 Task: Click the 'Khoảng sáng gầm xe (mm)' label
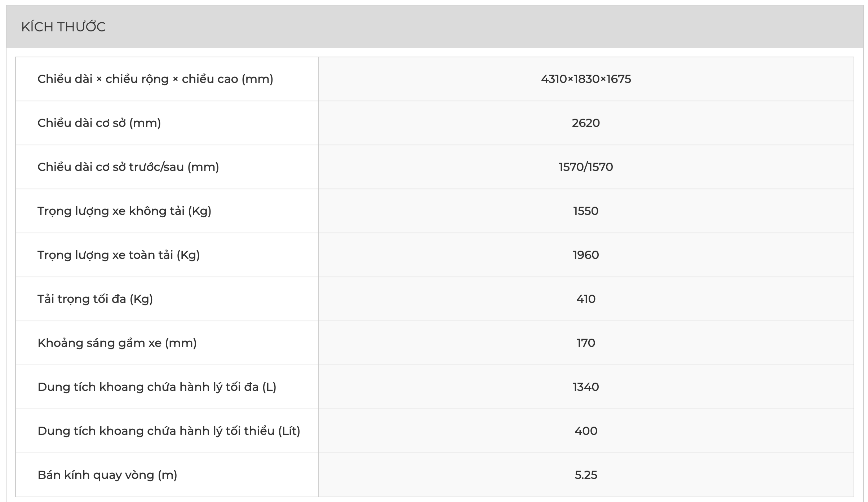(117, 343)
